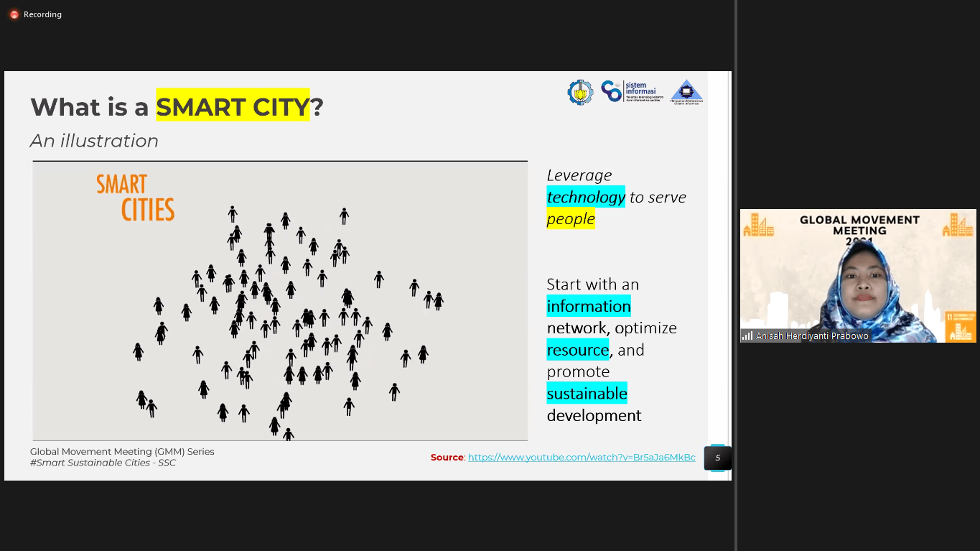Click the Recording status text
980x551 pixels.
pos(42,14)
